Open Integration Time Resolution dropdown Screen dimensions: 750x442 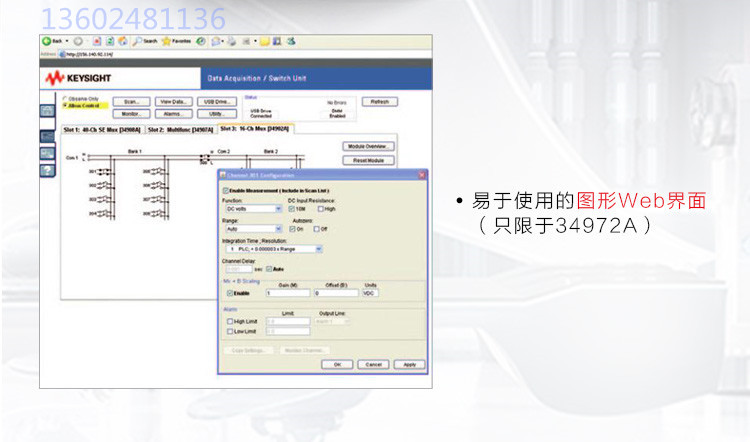(274, 249)
